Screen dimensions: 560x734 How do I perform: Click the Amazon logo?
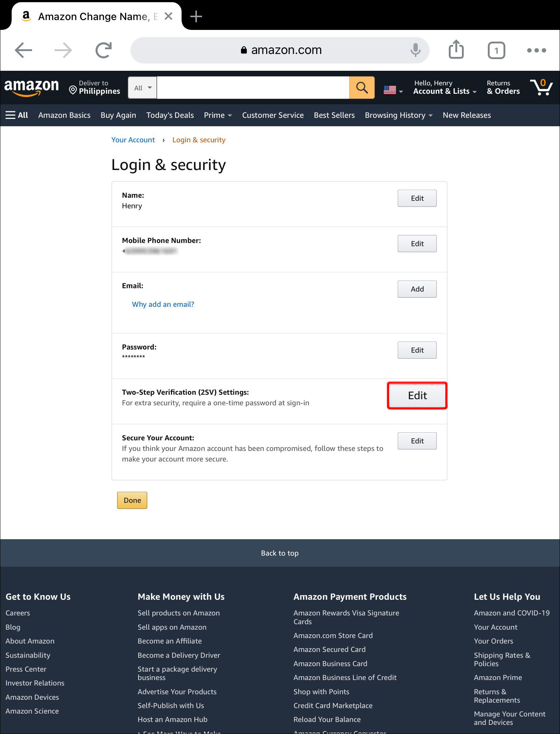(x=31, y=88)
